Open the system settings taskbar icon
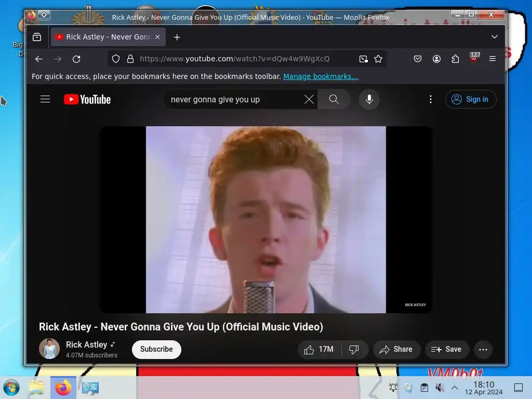The width and height of the screenshot is (532, 399). [90, 388]
